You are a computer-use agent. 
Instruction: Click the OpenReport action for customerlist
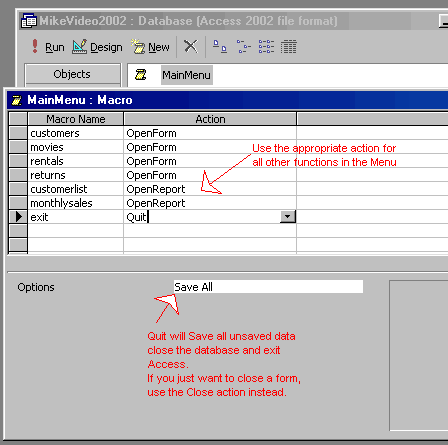tap(156, 189)
